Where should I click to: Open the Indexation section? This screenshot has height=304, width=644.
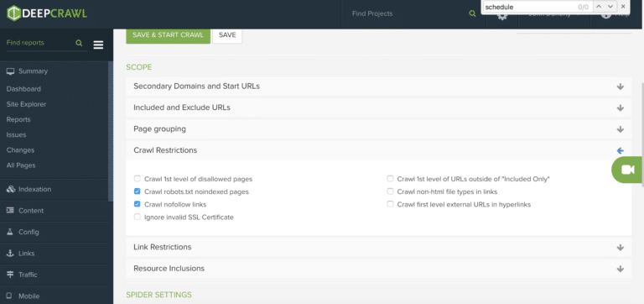(35, 189)
